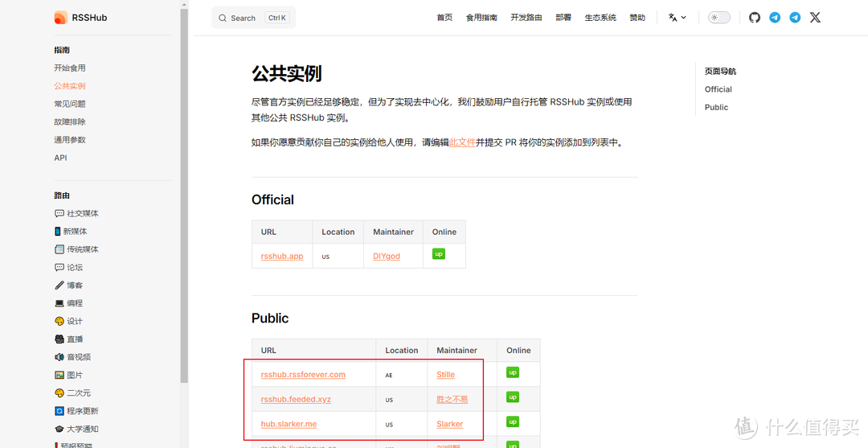Click the up badge in rsshub.app row
This screenshot has width=868, height=448.
pyautogui.click(x=439, y=253)
